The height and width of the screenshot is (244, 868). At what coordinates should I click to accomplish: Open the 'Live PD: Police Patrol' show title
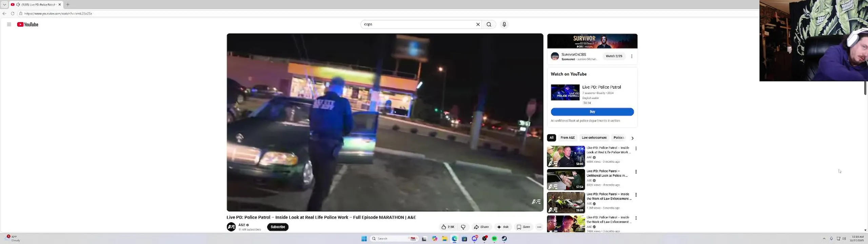(601, 87)
